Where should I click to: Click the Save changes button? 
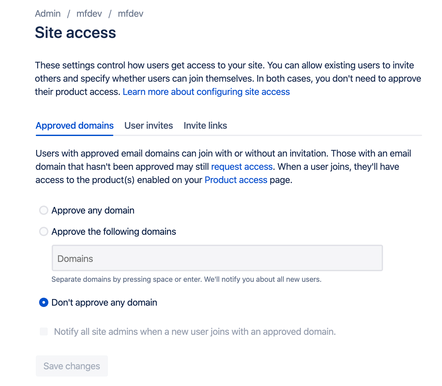72,366
